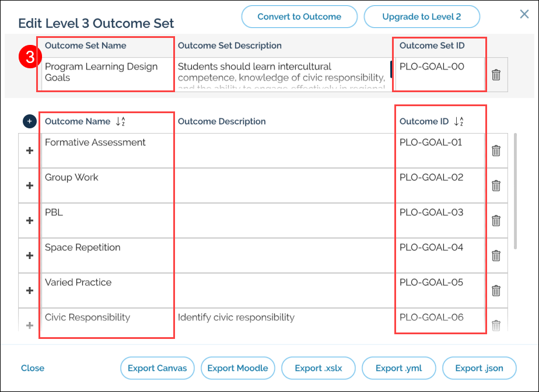Close the dialog via Close link
Viewport: 539px width, 392px height.
point(33,368)
